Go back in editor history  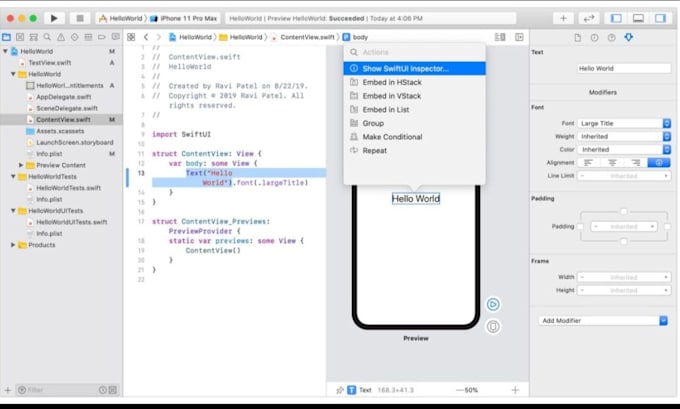(146, 37)
